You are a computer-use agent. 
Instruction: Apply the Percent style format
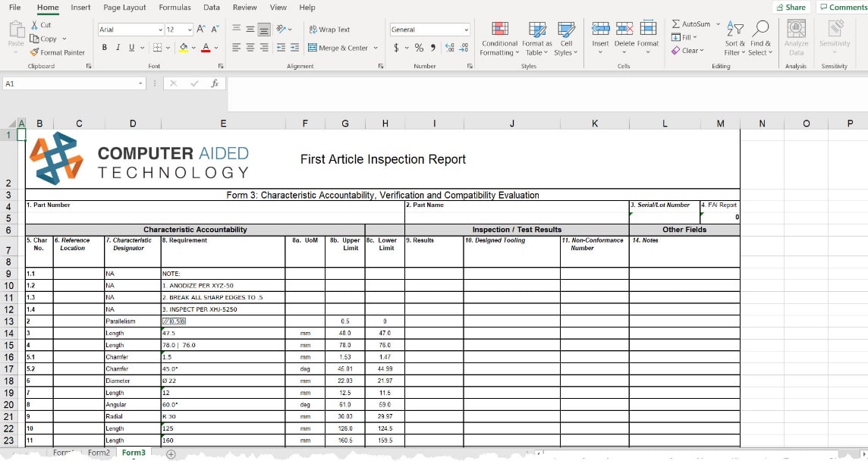(x=419, y=48)
